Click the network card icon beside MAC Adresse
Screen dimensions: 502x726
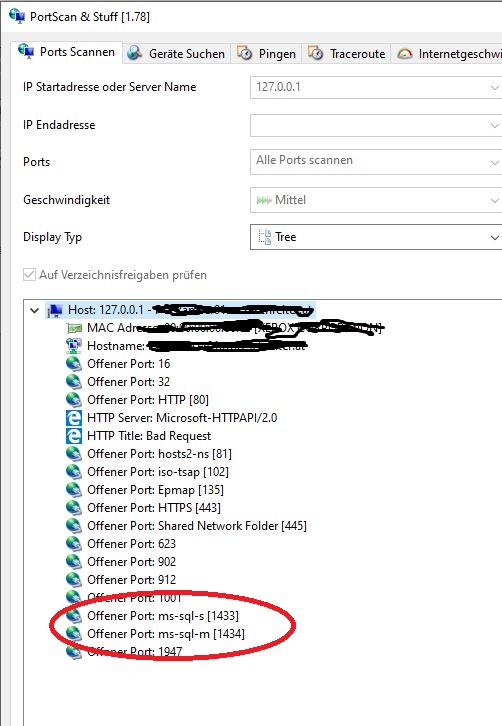tap(75, 328)
